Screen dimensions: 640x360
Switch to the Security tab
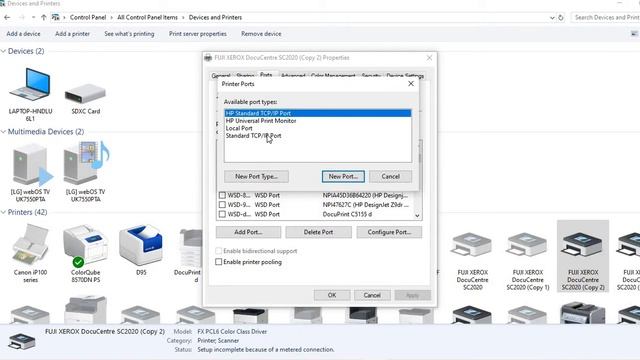click(x=371, y=76)
